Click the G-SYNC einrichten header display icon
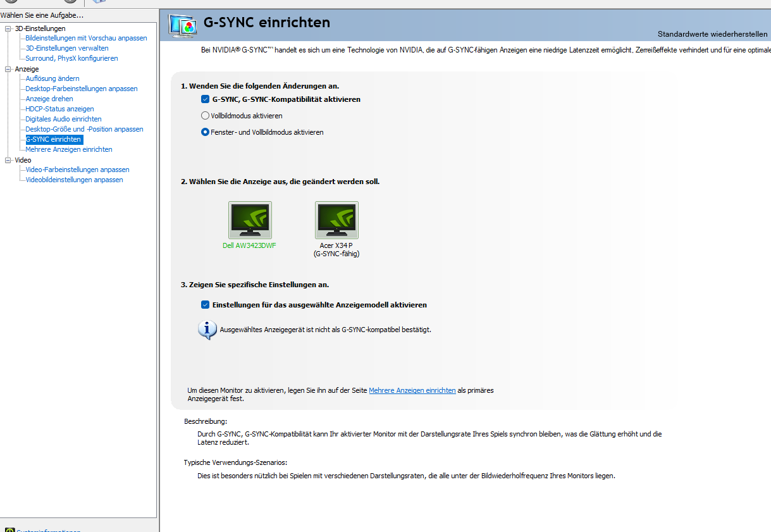 pos(183,25)
